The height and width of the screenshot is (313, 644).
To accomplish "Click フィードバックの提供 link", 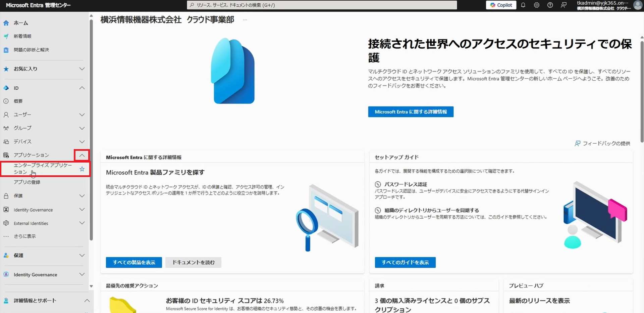I will click(x=602, y=143).
